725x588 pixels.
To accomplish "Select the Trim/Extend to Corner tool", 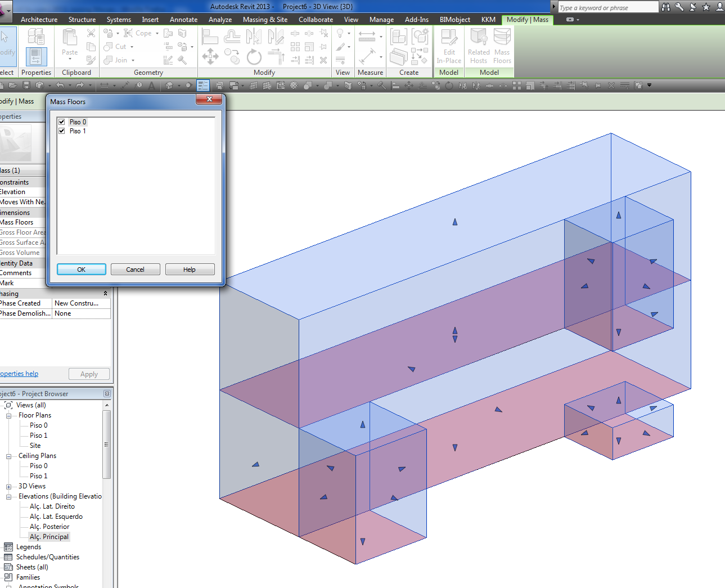I will point(276,56).
